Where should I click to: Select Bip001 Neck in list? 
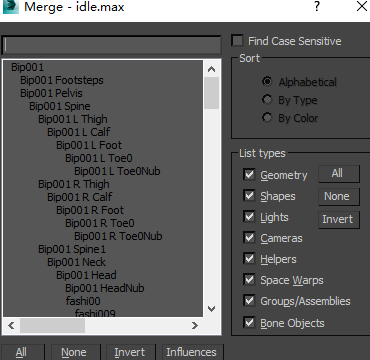pyautogui.click(x=76, y=262)
